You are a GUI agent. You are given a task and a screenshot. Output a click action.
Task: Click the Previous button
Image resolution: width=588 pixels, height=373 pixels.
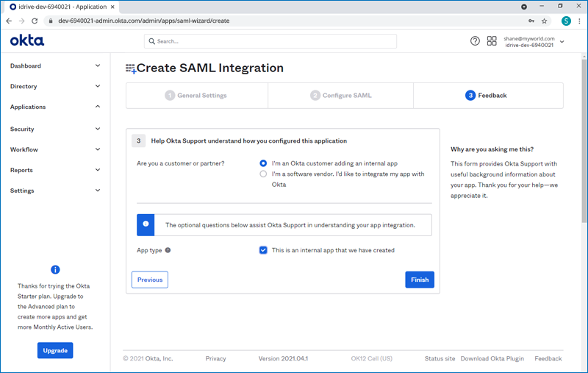tap(150, 280)
